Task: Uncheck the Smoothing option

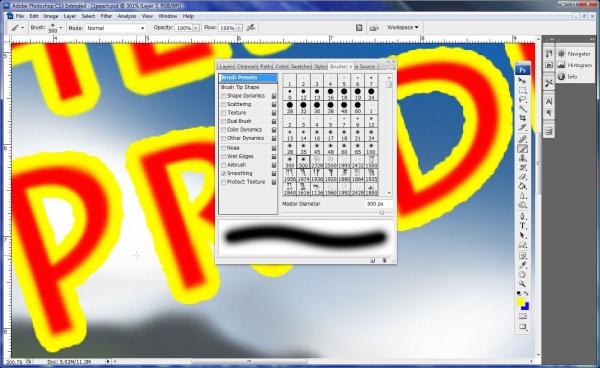Action: 223,174
